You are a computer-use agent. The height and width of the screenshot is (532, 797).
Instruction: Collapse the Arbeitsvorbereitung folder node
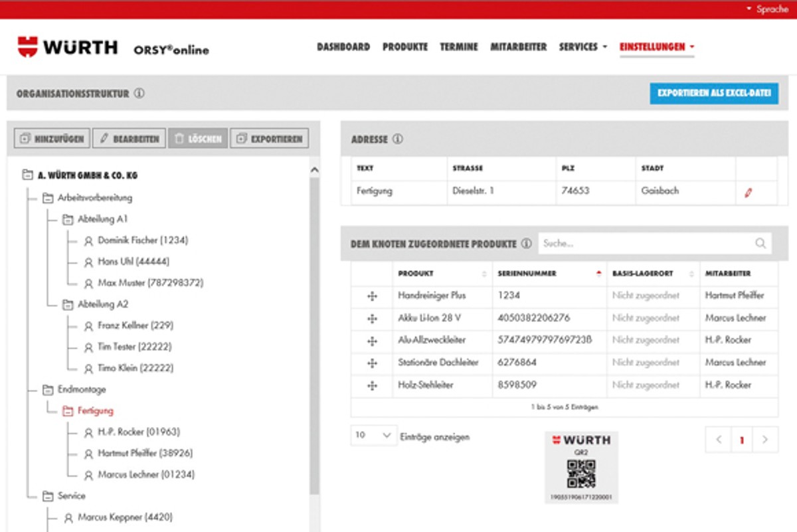coord(47,198)
